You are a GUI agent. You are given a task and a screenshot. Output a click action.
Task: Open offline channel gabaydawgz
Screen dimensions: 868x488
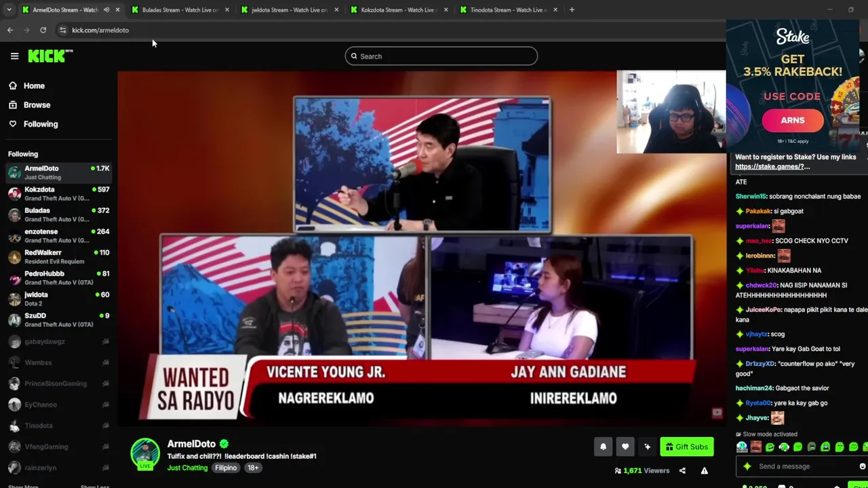[59, 342]
